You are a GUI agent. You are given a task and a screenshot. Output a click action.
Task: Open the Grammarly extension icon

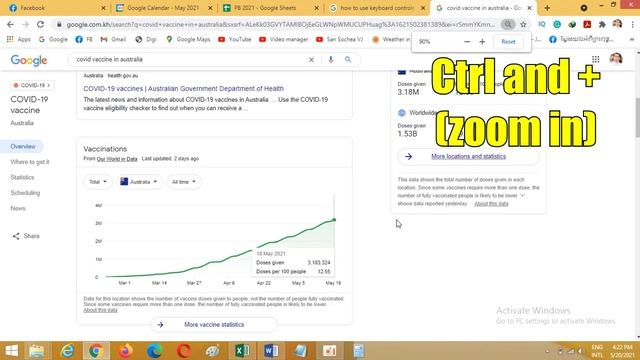coord(557,24)
